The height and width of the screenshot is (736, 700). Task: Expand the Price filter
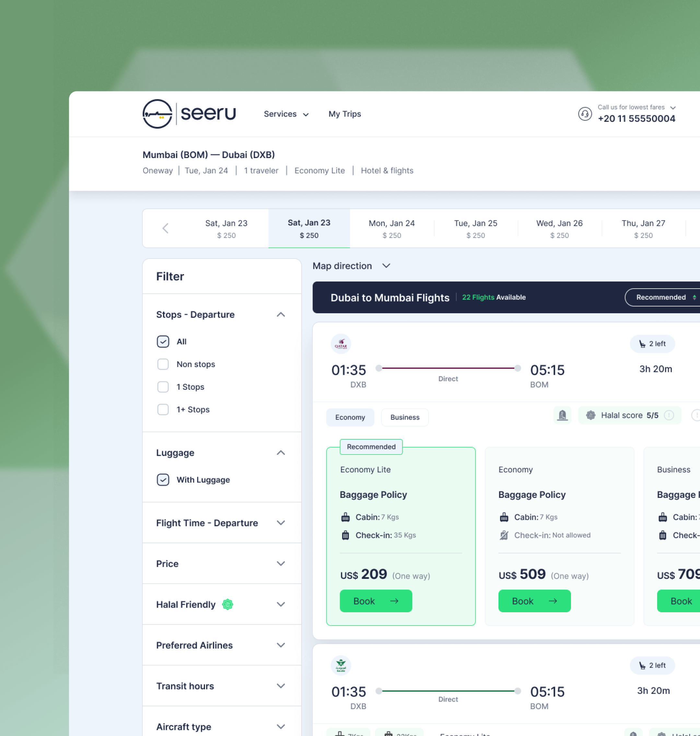tap(281, 563)
